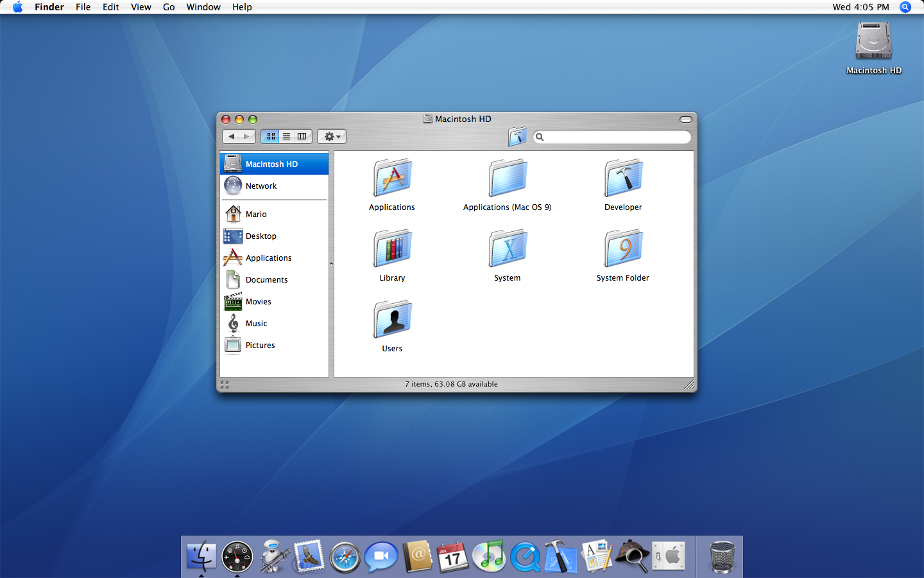This screenshot has height=578, width=924.
Task: Open Desktop in the sidebar
Action: [x=274, y=236]
